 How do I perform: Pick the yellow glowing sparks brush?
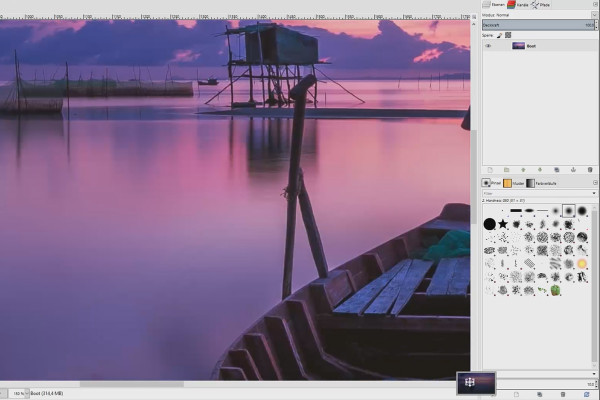click(x=582, y=263)
